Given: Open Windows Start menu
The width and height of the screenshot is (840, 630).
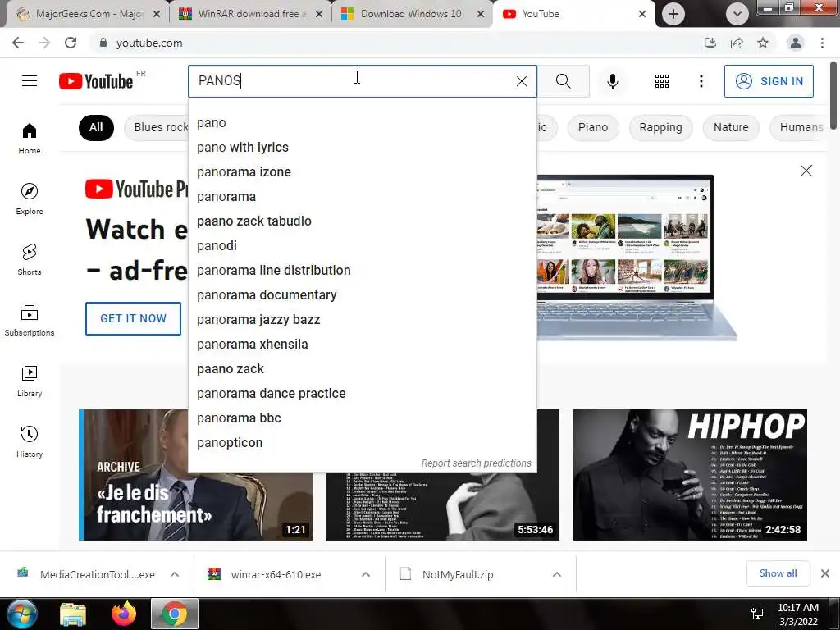Looking at the screenshot, I should [21, 614].
